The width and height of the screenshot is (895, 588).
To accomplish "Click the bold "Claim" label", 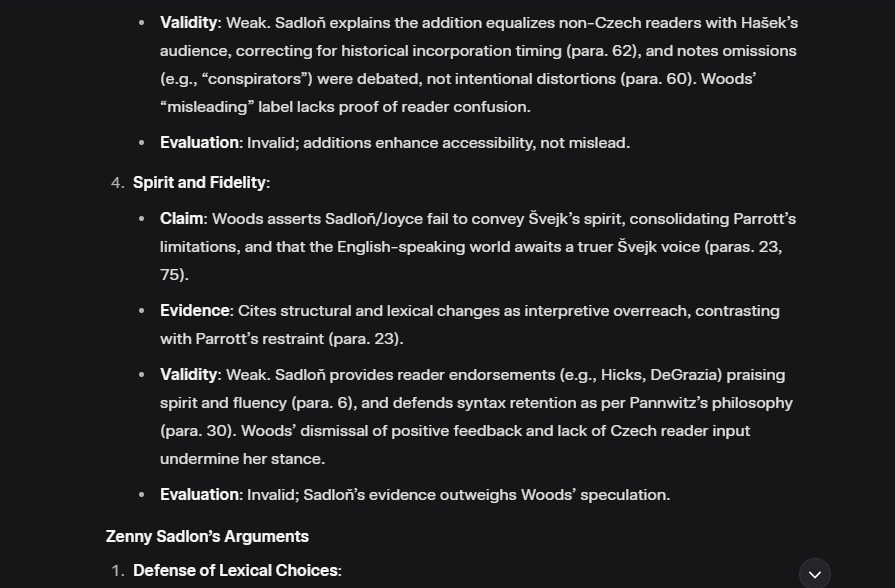I will [182, 218].
